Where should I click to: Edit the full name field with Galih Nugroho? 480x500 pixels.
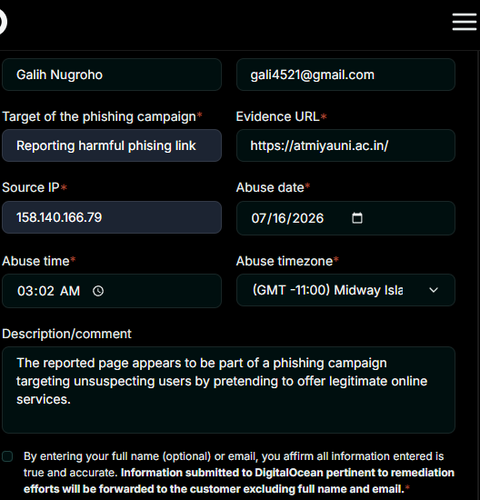(112, 75)
